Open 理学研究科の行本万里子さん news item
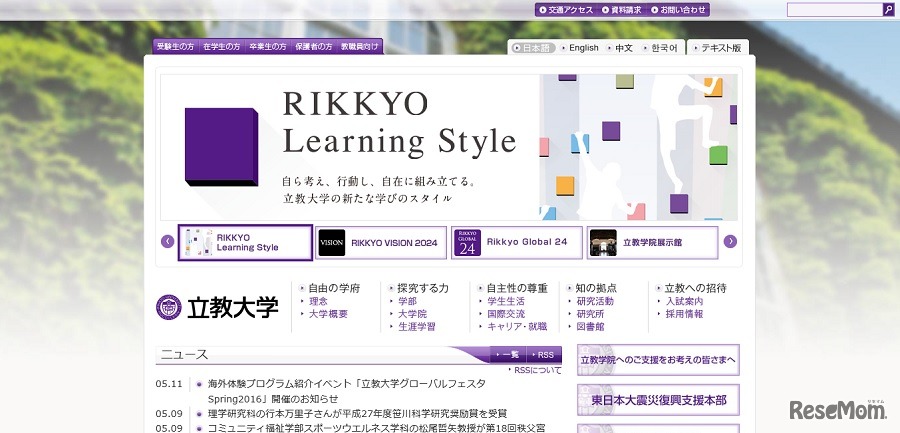The width and height of the screenshot is (900, 433). (x=357, y=413)
